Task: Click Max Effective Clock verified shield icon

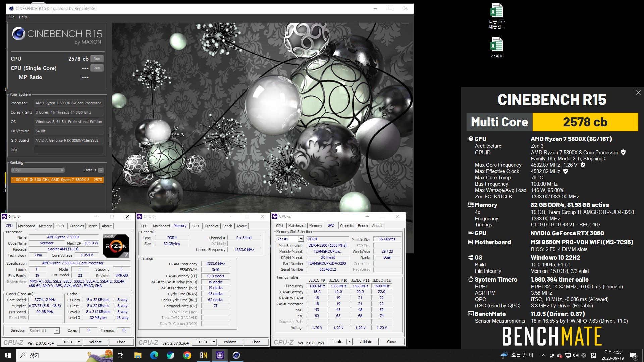Action: [565, 171]
